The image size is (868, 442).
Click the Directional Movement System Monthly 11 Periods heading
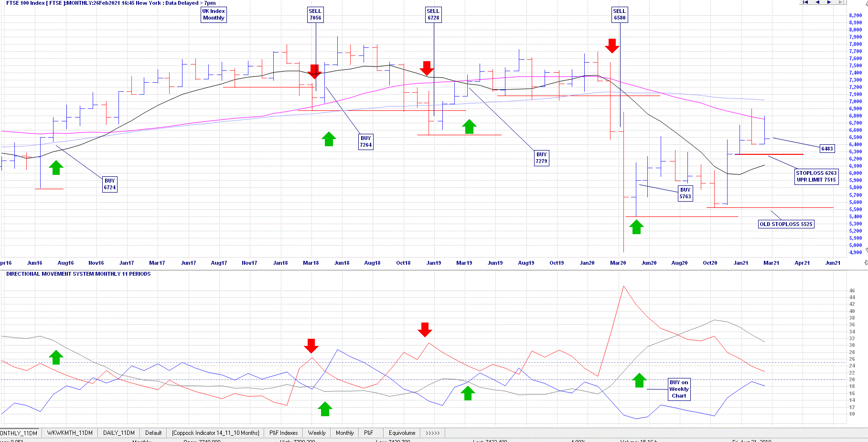point(78,274)
